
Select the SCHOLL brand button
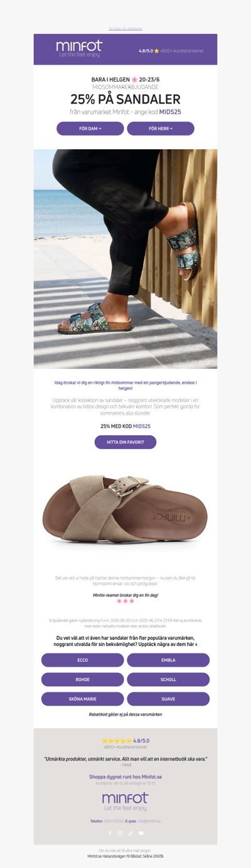pyautogui.click(x=168, y=679)
